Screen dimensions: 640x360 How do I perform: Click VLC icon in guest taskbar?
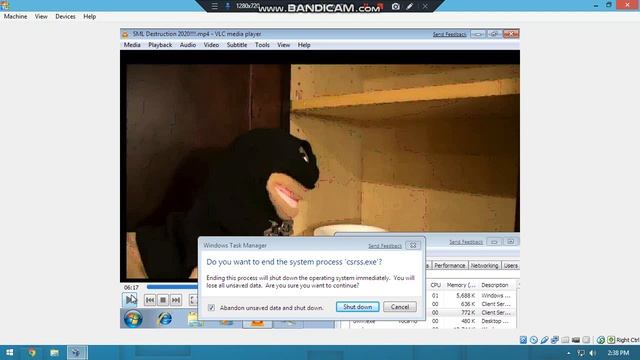[x=257, y=324]
